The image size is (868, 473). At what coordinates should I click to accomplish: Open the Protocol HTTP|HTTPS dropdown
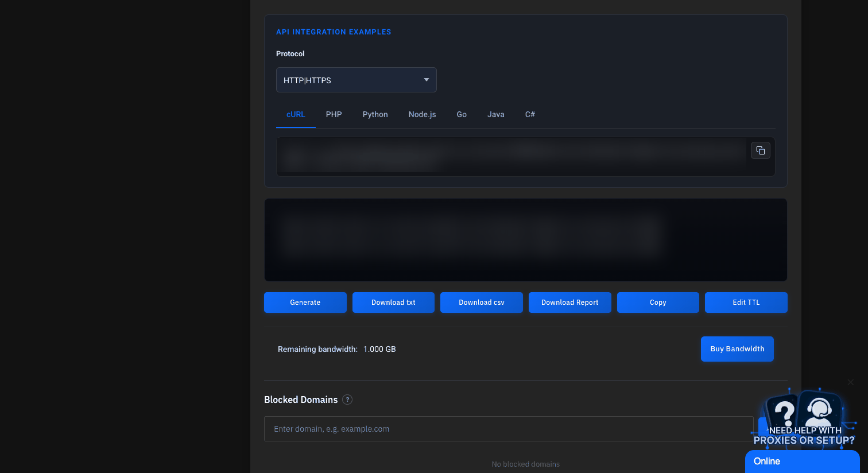coord(356,80)
